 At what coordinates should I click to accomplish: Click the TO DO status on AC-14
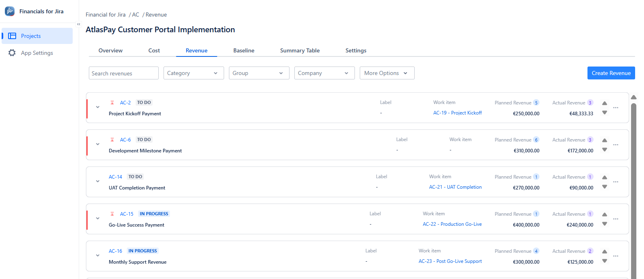(135, 177)
